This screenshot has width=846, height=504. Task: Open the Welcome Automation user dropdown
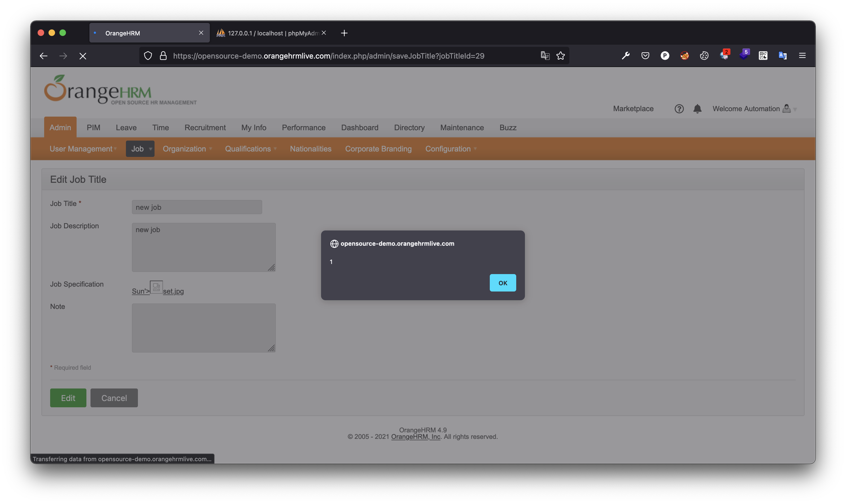[x=754, y=109]
